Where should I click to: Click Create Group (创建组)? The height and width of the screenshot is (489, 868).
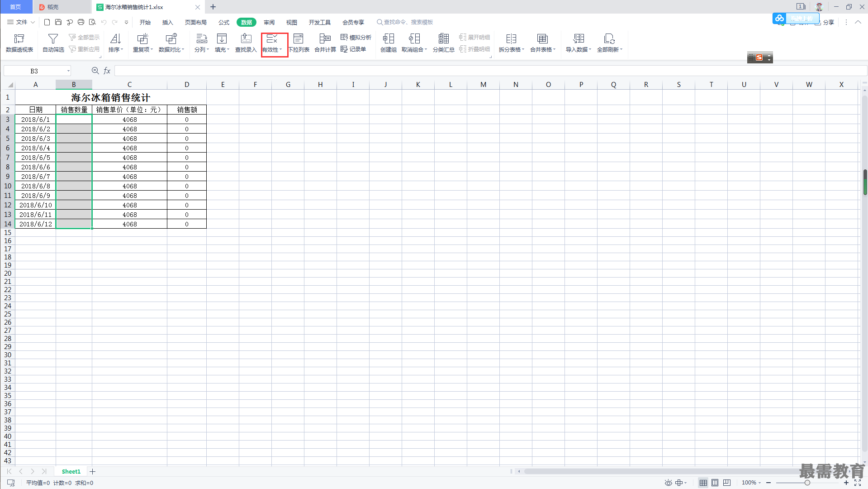coord(388,43)
